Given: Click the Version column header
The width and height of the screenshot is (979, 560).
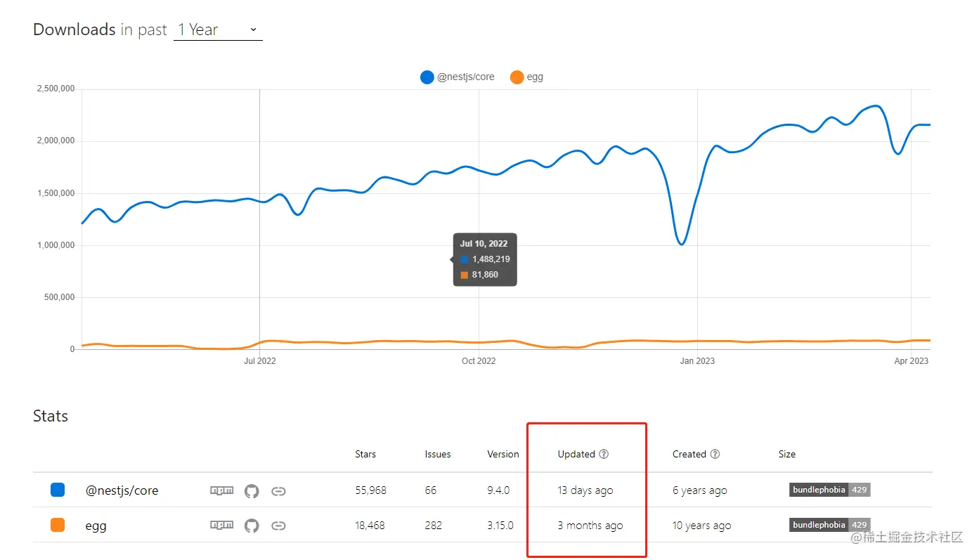Looking at the screenshot, I should pos(503,454).
